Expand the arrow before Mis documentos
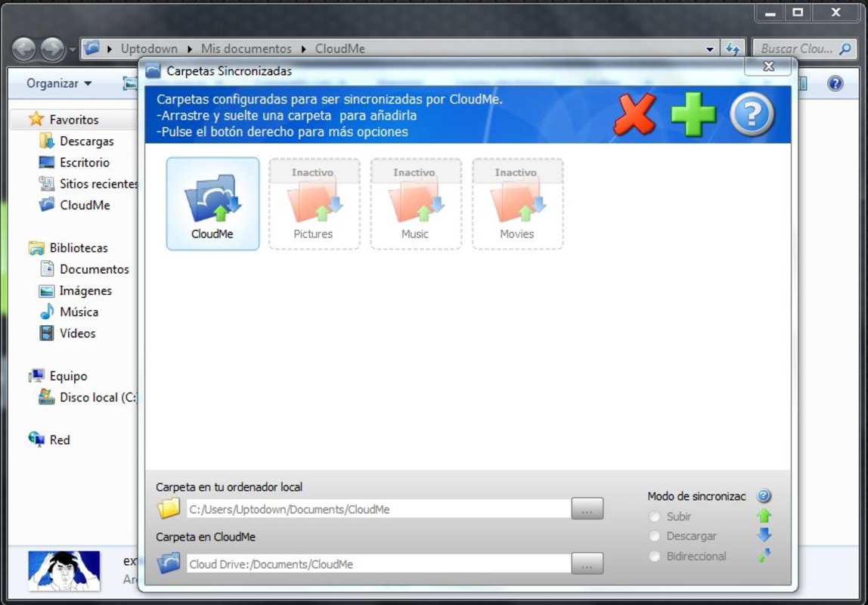The image size is (868, 605). (190, 49)
